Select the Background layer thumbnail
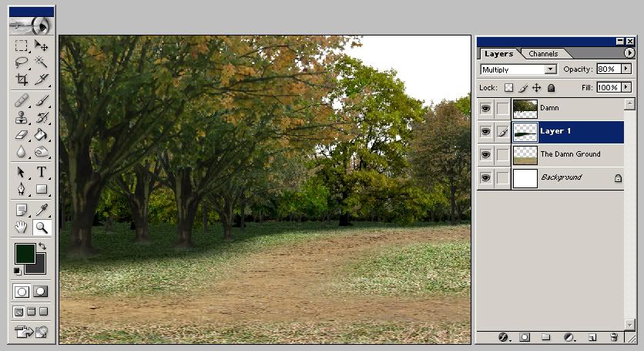 525,178
